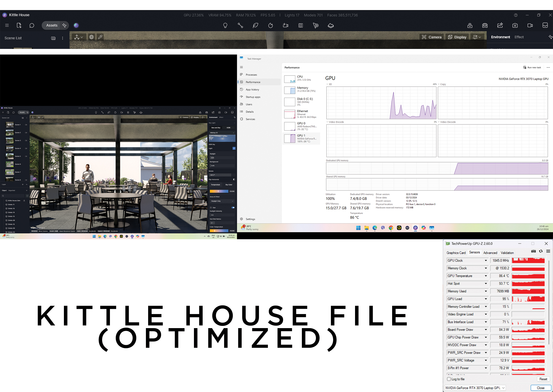Click the video camera icon in enlarged D5 header
Image resolution: width=553 pixels, height=392 pixels.
point(530,25)
